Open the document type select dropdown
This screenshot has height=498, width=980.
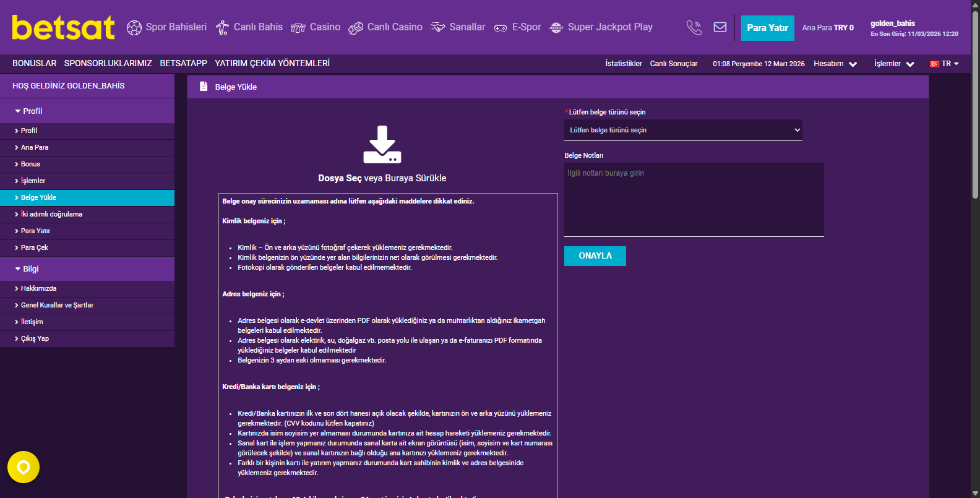tap(683, 130)
